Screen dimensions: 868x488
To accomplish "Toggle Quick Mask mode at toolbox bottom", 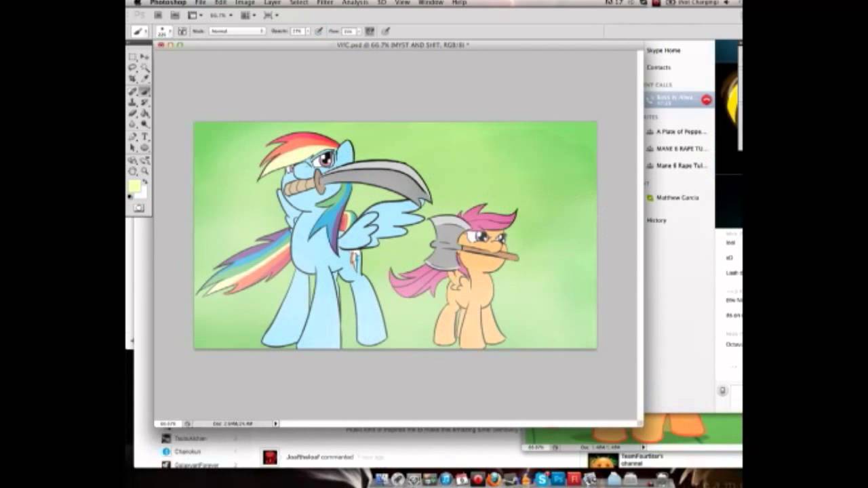I will pos(138,208).
